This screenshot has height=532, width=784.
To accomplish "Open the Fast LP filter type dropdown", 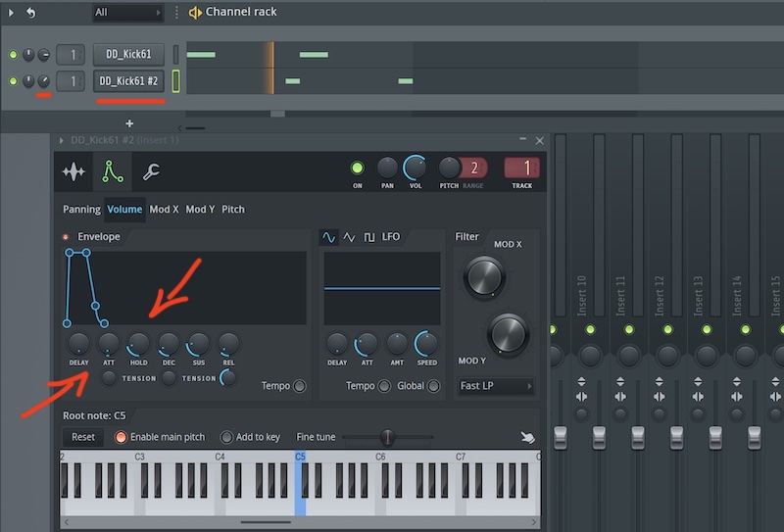I will tap(495, 386).
